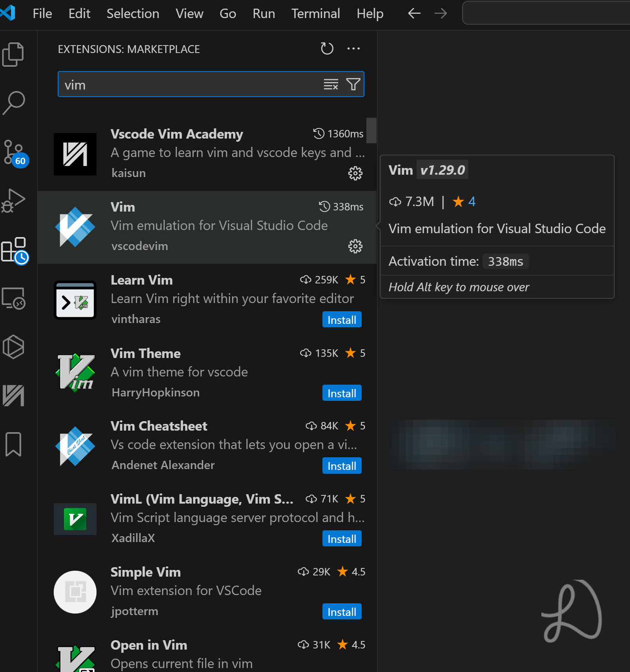Image resolution: width=630 pixels, height=672 pixels.
Task: Open Vim Academy icon in activity bar
Action: [x=13, y=396]
